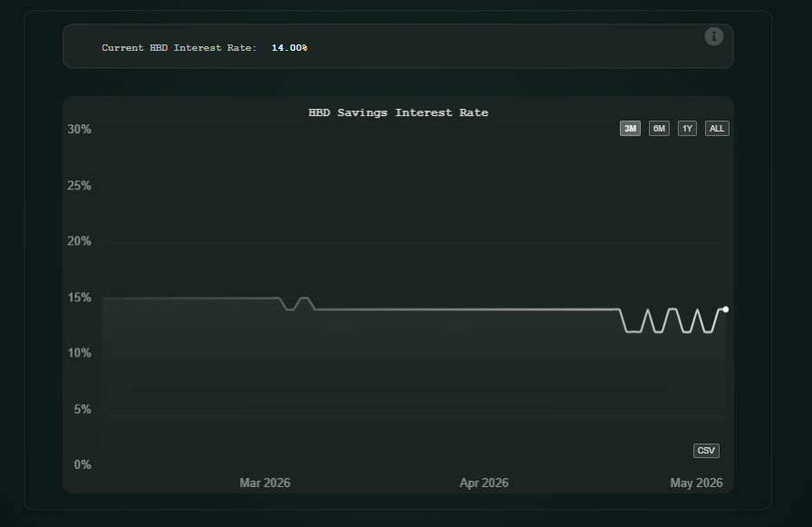The width and height of the screenshot is (812, 527).
Task: Select the 3M time range
Action: pos(630,129)
